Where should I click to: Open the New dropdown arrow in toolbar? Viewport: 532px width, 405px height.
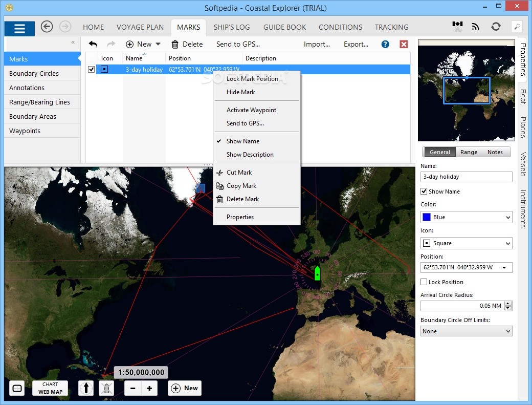pyautogui.click(x=158, y=44)
